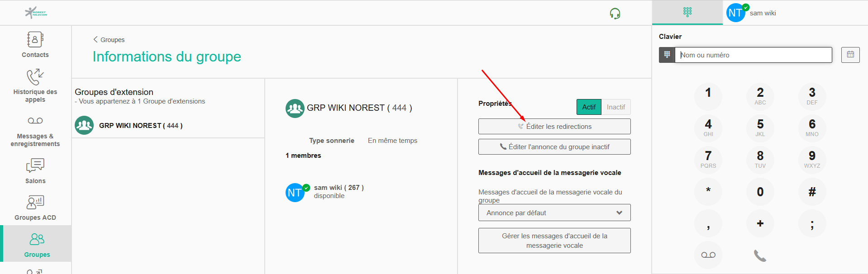Screen dimensions: 868x274
Task: Click the Norest Telecom logo
Action: coord(36,13)
